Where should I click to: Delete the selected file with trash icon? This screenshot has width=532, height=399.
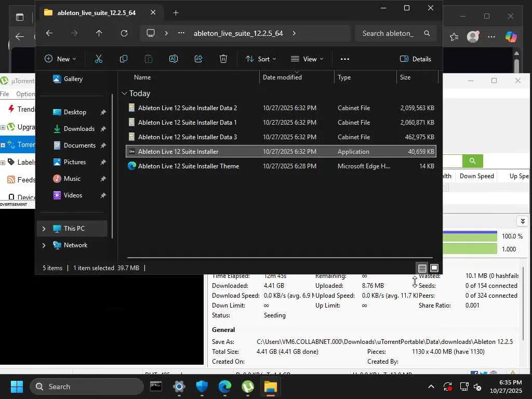coord(223,59)
